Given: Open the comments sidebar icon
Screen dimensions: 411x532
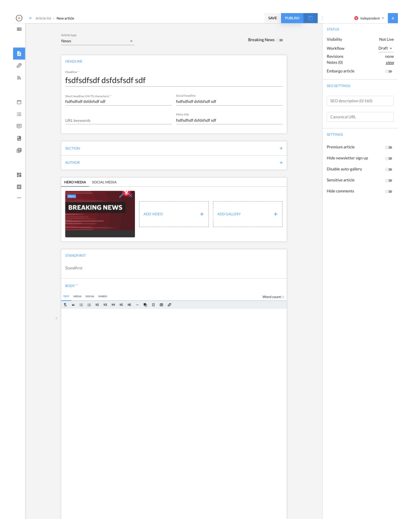Looking at the screenshot, I should [19, 126].
